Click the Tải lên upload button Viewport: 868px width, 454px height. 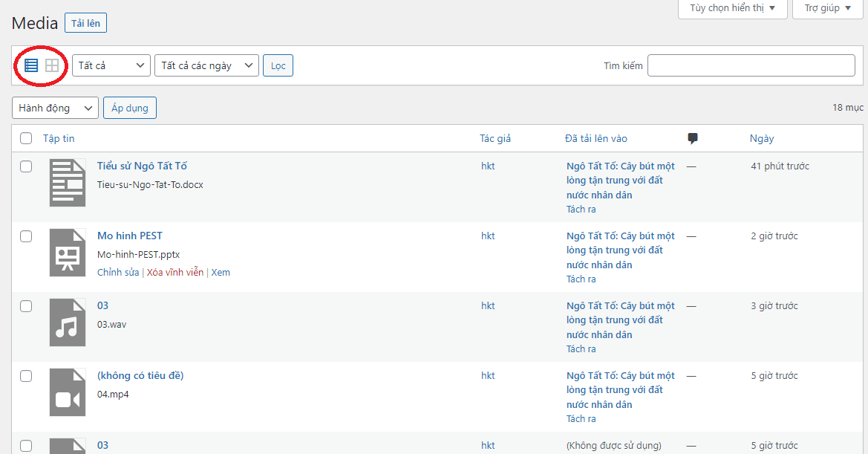click(x=86, y=23)
